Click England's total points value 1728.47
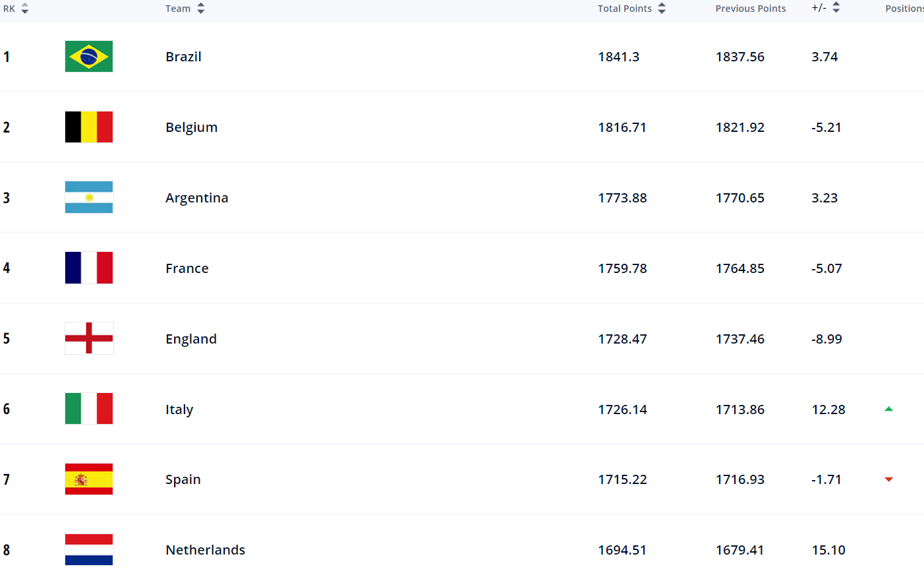Screen dimensions: 924x577 622,339
